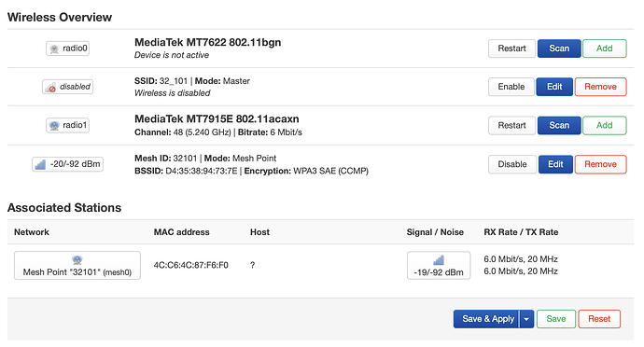
Task: Click the disabled wireless status badge
Action: click(x=68, y=87)
